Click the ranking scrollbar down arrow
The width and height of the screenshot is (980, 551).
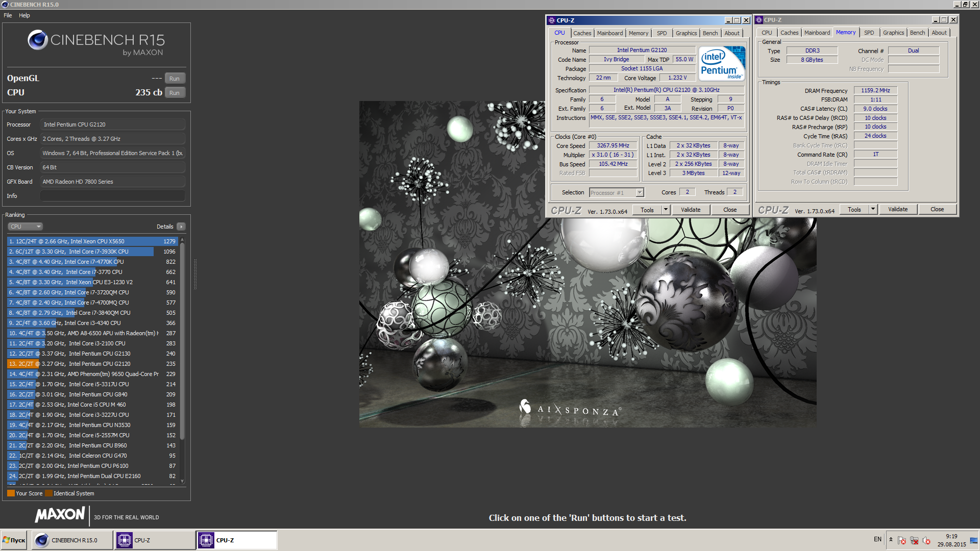click(x=182, y=481)
